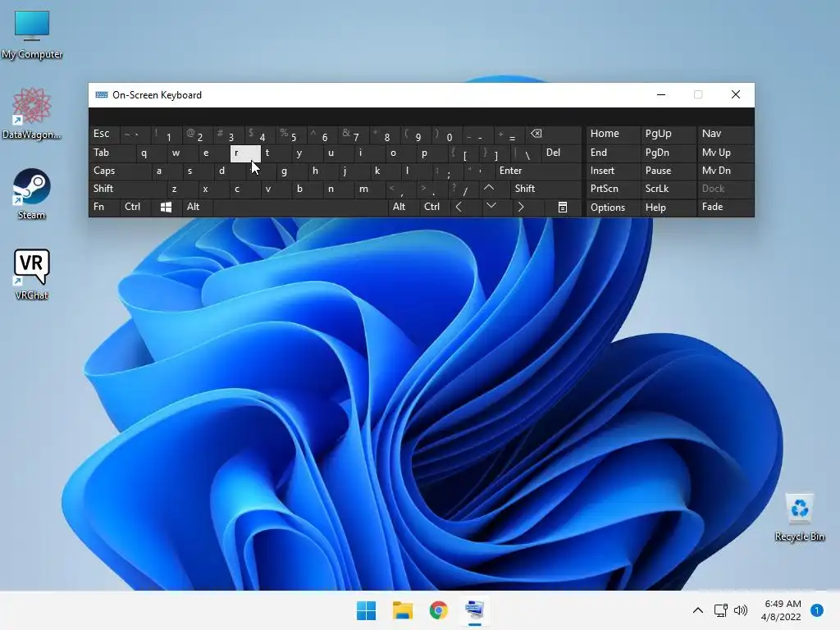Screen dimensions: 840x630
Task: Toggle the ScrLk key
Action: [x=668, y=189]
